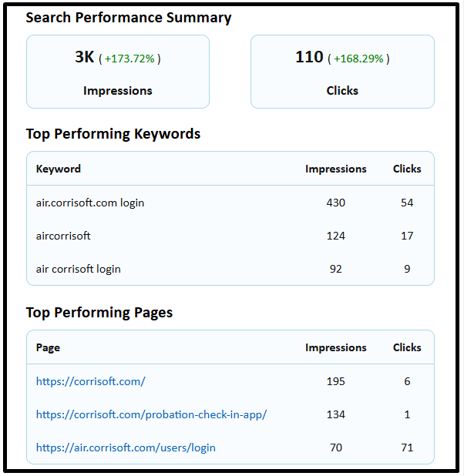Click the +173.72% impressions change value
Viewport: 464px width, 476px height.
click(129, 59)
